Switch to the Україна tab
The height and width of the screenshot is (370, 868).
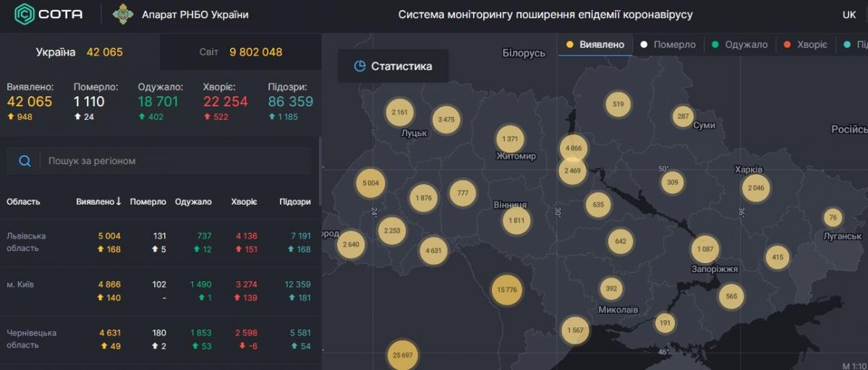[80, 52]
